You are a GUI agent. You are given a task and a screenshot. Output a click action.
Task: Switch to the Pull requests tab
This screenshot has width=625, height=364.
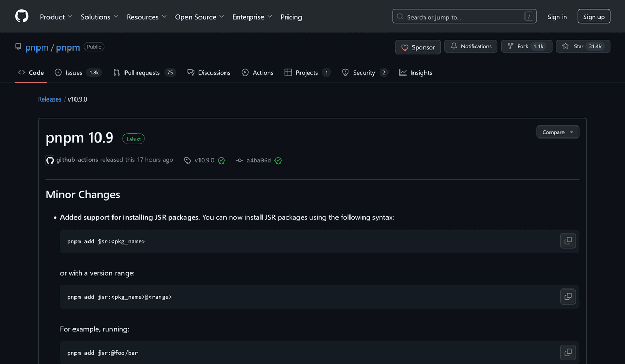(x=144, y=73)
